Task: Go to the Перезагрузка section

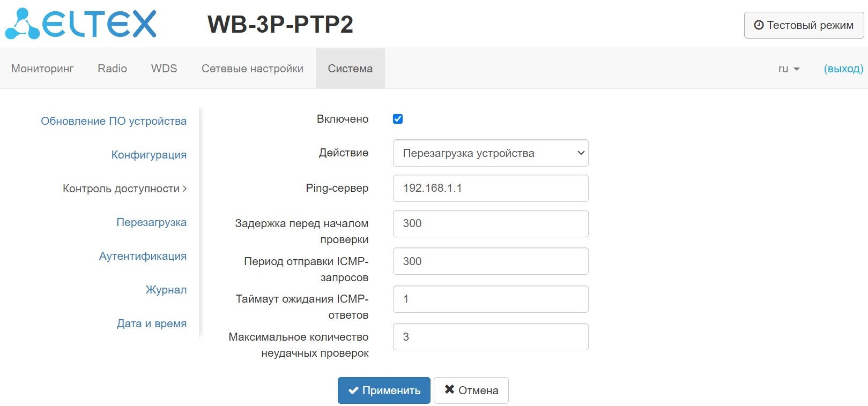Action: point(152,222)
